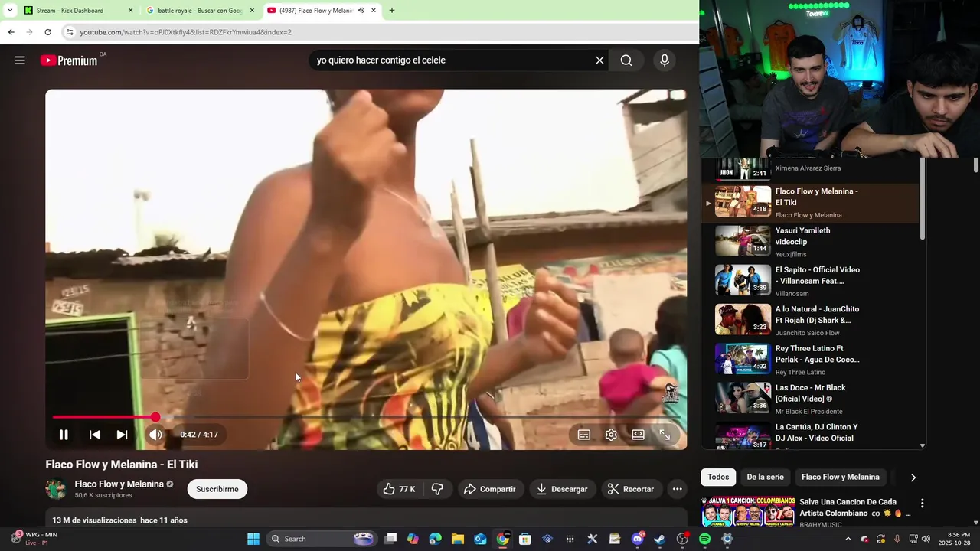Run search with magnifier button
The height and width of the screenshot is (551, 980).
click(626, 60)
